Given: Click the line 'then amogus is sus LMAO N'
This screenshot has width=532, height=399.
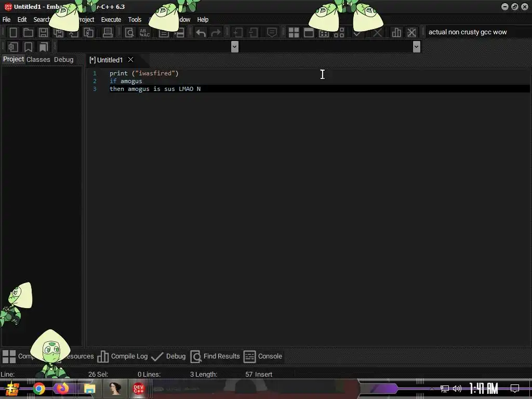Looking at the screenshot, I should point(155,89).
